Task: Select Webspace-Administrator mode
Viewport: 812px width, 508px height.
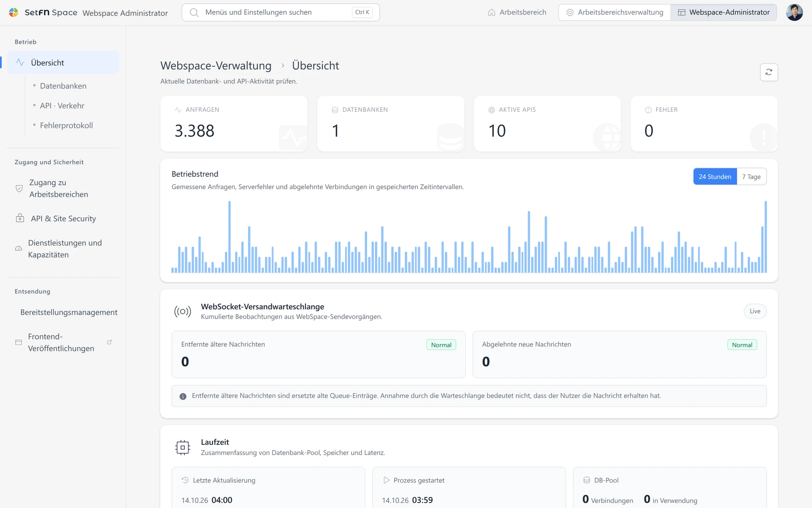Action: coord(724,12)
